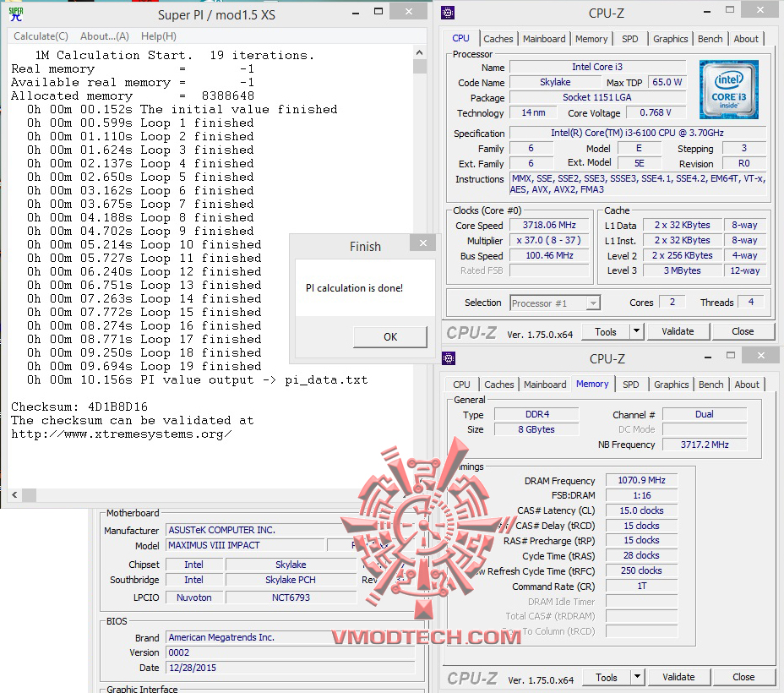Open the About menu in Super PI
This screenshot has height=693, width=784.
pyautogui.click(x=105, y=36)
